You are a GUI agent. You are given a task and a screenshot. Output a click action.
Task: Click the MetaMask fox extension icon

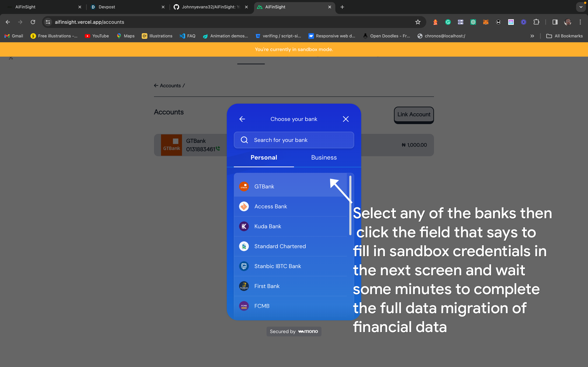[x=485, y=22]
